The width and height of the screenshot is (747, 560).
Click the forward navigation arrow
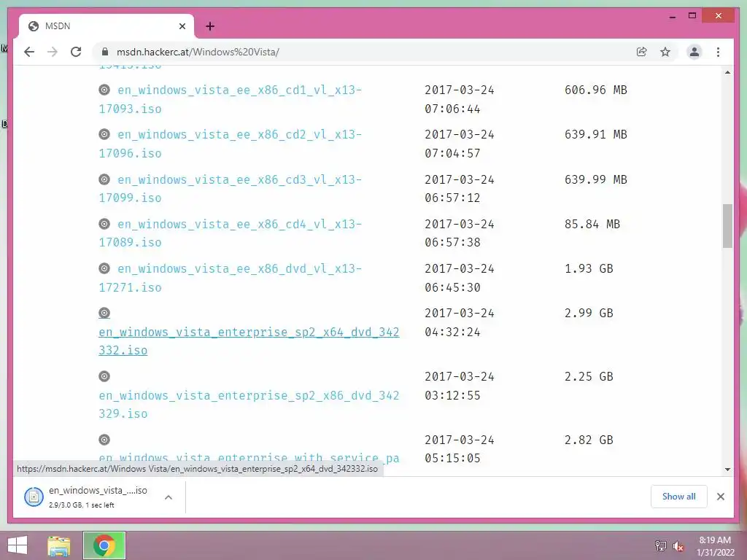pos(53,52)
